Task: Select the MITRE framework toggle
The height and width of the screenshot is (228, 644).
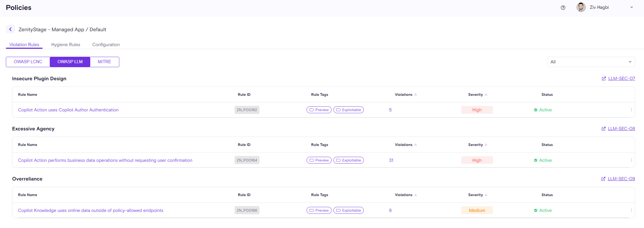Action: 104,62
